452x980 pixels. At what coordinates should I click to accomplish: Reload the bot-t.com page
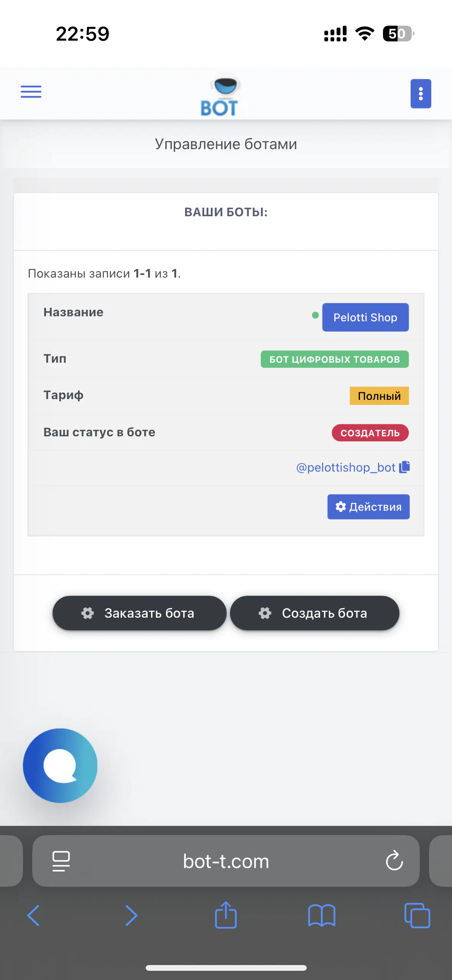point(394,861)
